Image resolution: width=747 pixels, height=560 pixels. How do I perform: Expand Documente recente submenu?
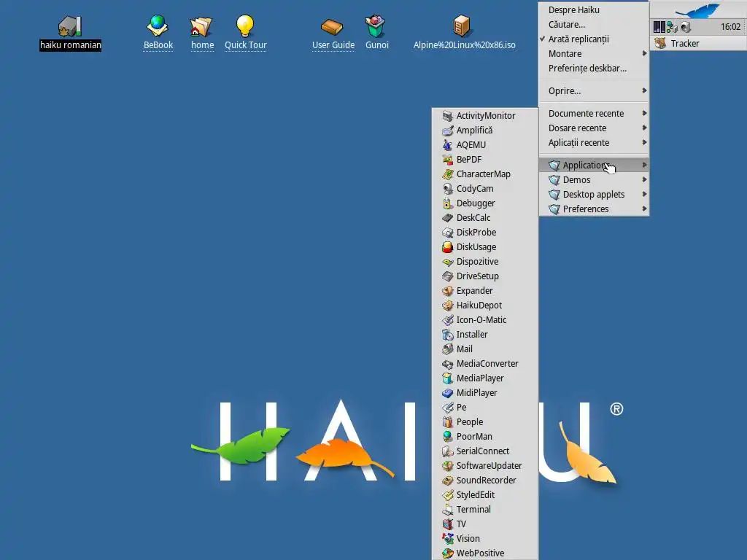pos(594,113)
